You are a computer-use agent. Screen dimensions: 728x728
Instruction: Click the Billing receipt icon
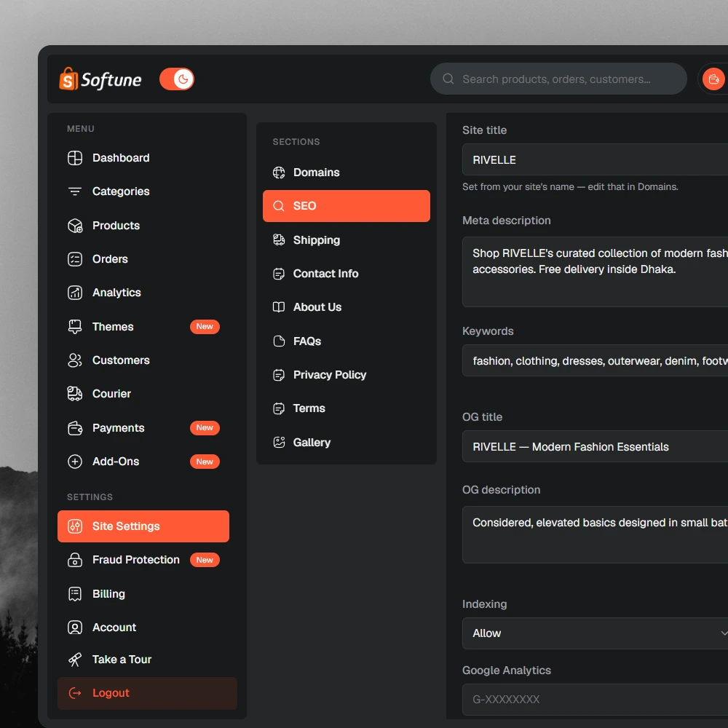75,594
